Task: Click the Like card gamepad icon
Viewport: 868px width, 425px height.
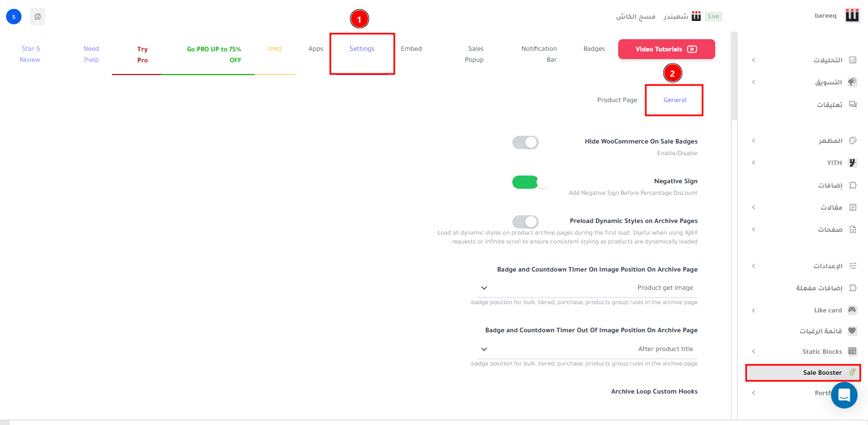Action: [x=853, y=310]
